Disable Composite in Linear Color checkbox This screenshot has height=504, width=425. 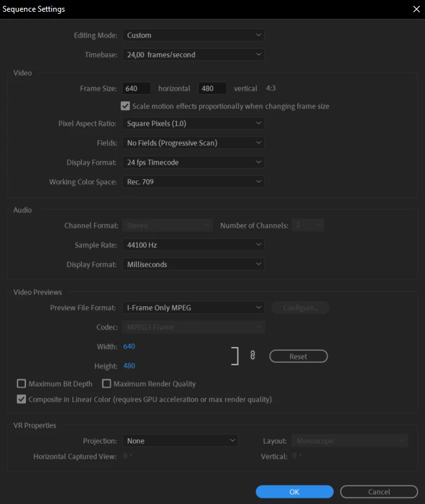tap(21, 399)
